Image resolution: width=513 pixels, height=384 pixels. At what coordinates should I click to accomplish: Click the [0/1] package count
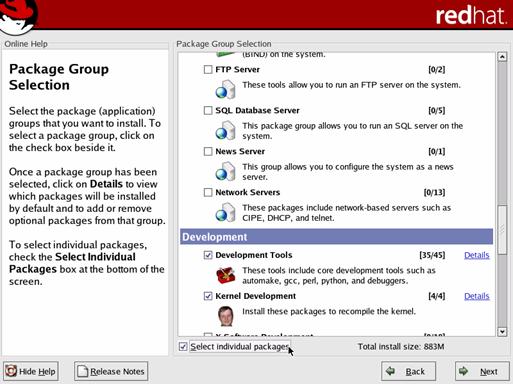(437, 151)
